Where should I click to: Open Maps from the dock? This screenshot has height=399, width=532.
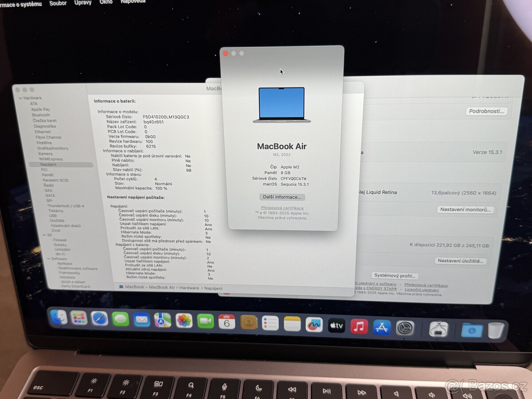click(x=163, y=320)
